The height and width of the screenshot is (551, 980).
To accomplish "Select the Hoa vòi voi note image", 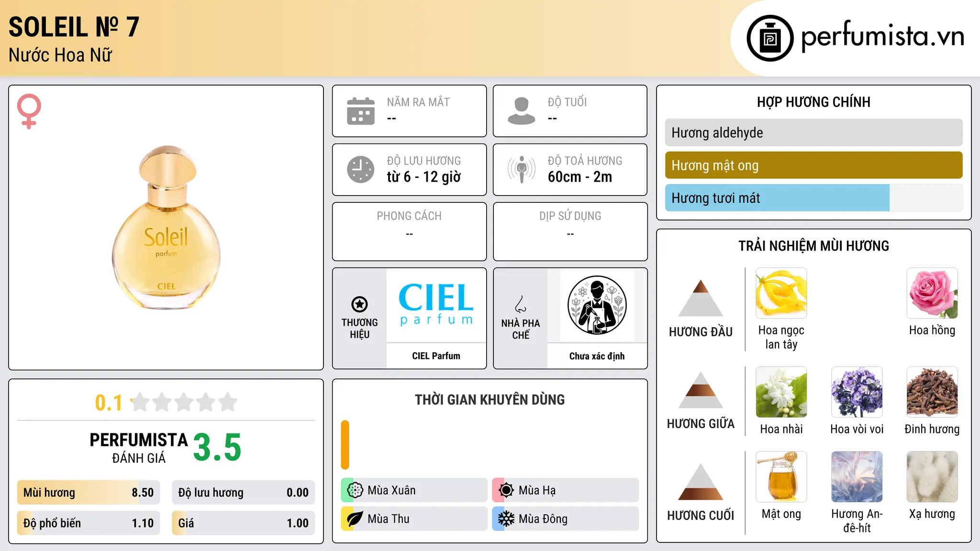I will (x=857, y=392).
